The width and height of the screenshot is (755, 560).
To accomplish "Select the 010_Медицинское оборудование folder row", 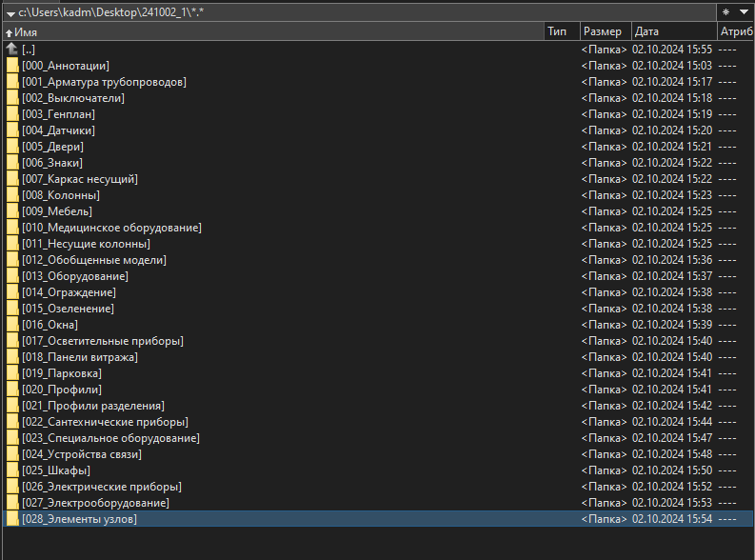I will click(x=110, y=228).
